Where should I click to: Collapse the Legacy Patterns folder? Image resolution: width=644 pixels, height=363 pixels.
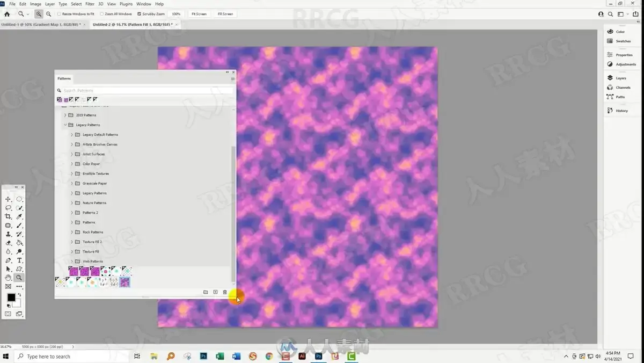pos(65,125)
